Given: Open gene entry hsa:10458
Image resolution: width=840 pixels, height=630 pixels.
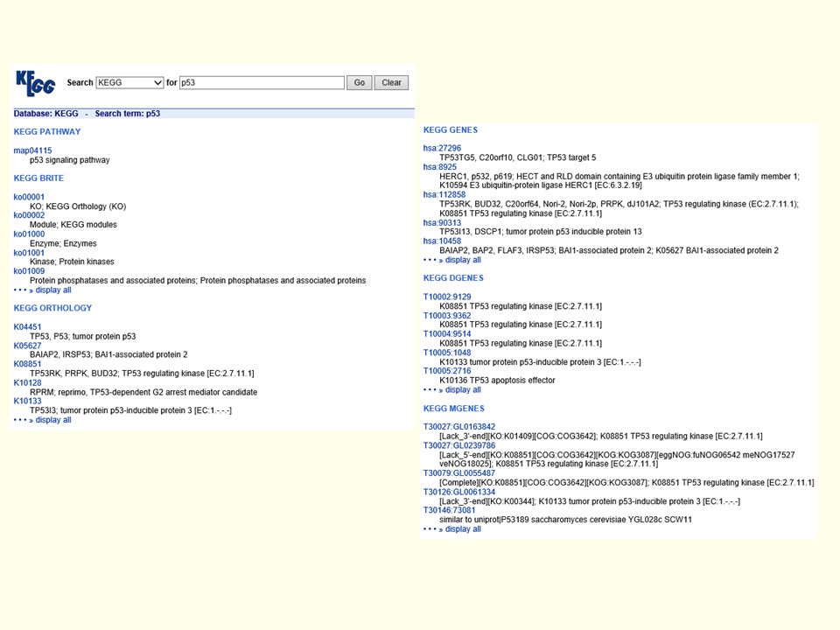Looking at the screenshot, I should tap(442, 241).
